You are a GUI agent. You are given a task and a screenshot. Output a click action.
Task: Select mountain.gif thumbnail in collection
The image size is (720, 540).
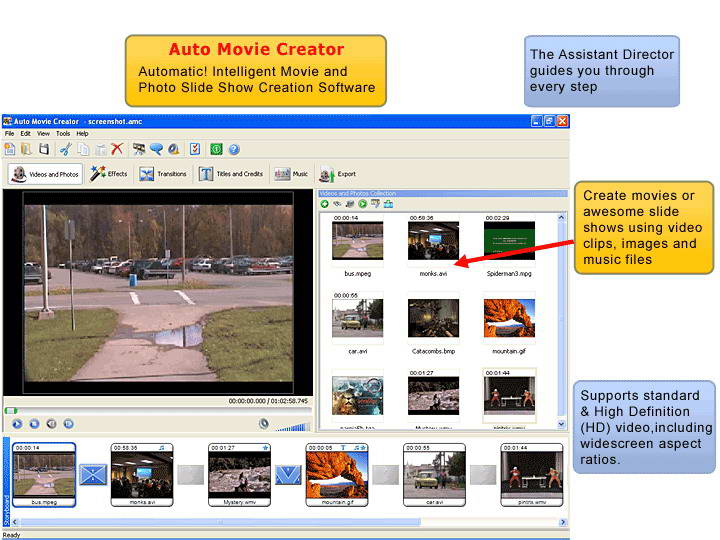pos(509,318)
